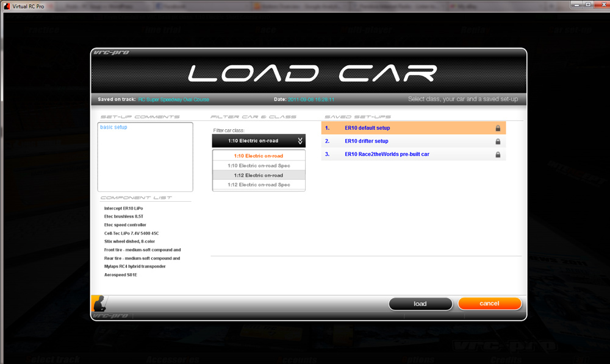
Task: Click Etec speed controller component
Action: (125, 225)
